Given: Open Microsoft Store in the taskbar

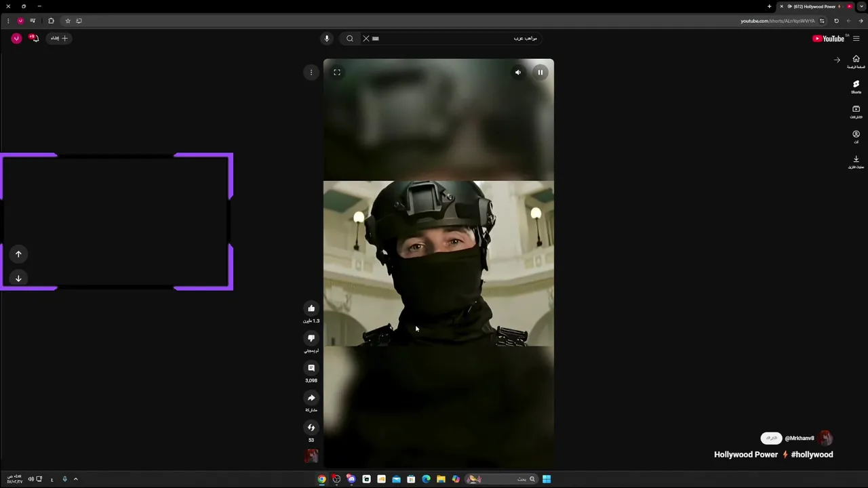Looking at the screenshot, I should (411, 479).
